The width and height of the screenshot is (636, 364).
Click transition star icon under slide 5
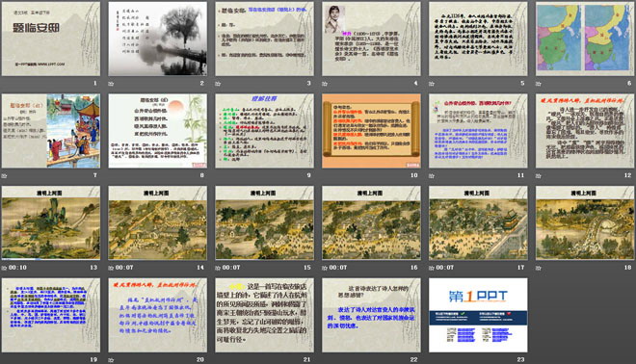[x=432, y=84]
